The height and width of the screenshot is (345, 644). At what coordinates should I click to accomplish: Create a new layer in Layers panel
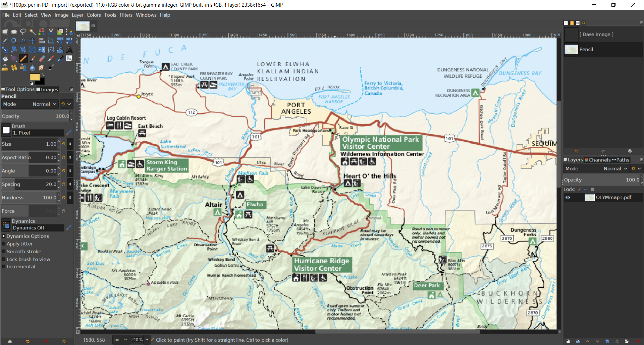[x=568, y=341]
